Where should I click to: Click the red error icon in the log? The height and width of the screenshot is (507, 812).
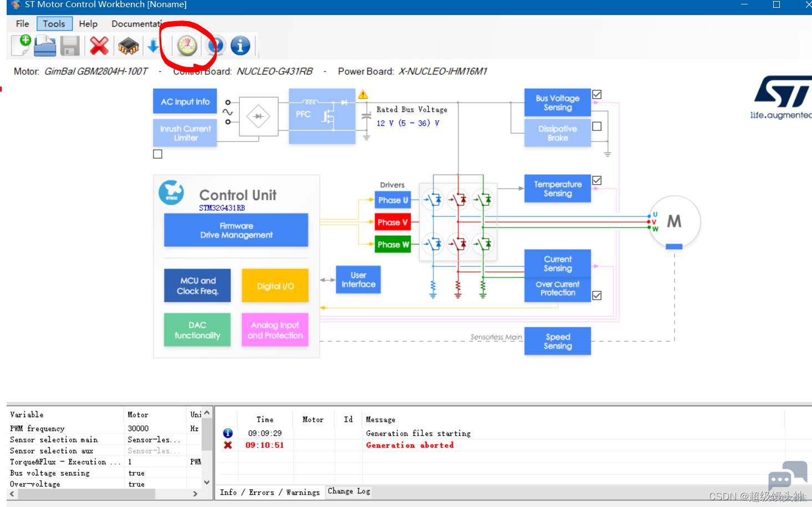click(x=228, y=445)
